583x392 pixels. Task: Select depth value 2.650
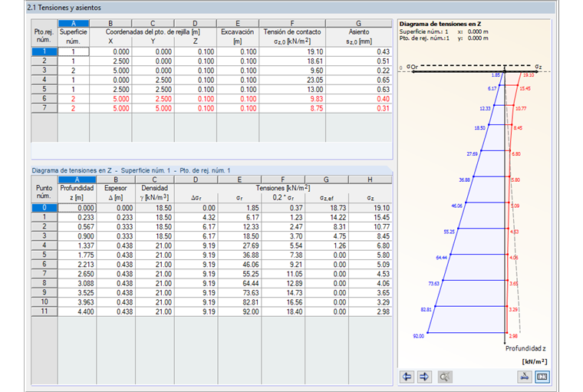click(77, 274)
